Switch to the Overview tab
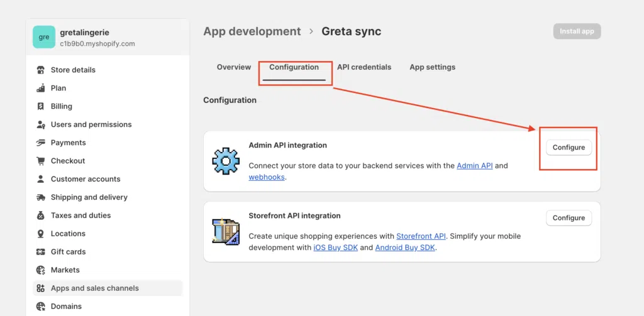The width and height of the screenshot is (644, 316). pyautogui.click(x=234, y=67)
